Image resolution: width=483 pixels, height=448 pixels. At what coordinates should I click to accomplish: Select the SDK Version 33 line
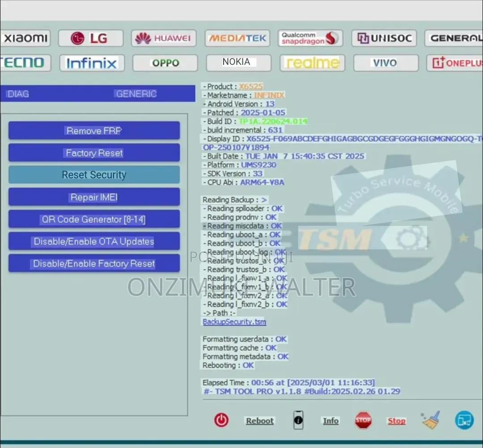pos(233,173)
